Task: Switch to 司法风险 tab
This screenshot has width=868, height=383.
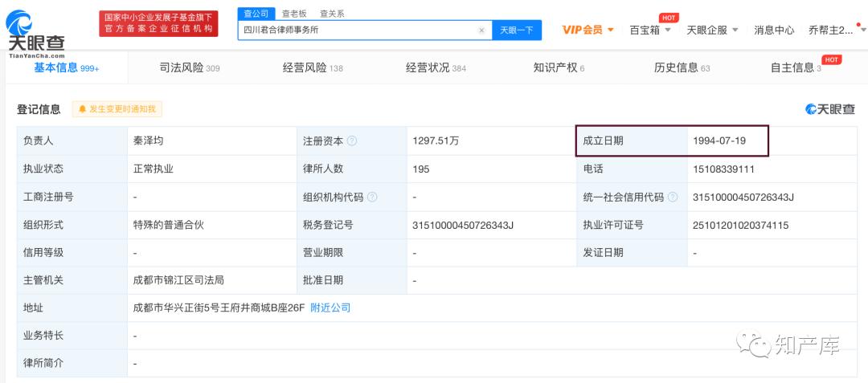Action: pos(190,68)
